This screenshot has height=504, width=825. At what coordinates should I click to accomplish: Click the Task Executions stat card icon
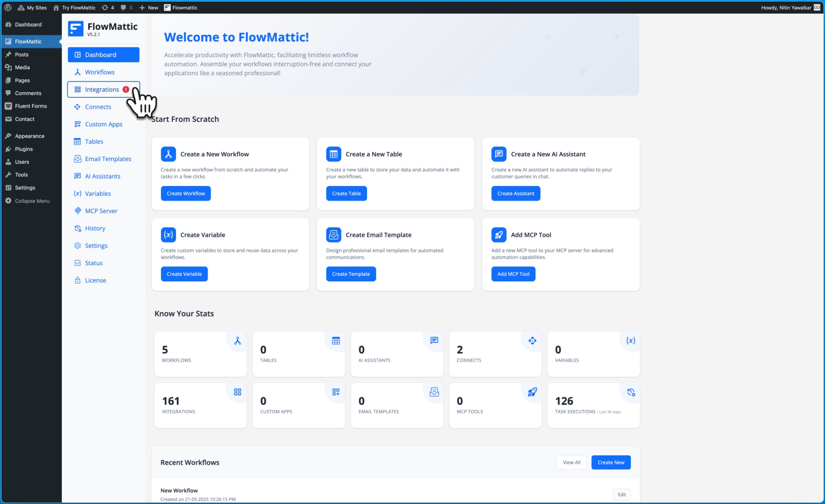pos(631,392)
